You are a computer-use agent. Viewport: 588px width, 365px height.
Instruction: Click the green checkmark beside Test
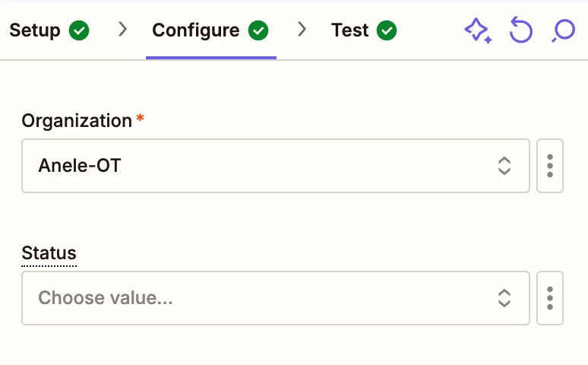[387, 30]
